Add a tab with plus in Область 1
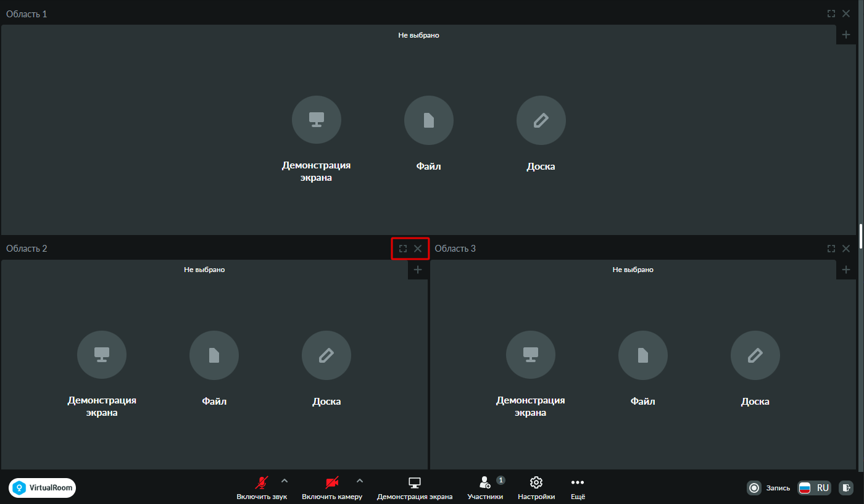The width and height of the screenshot is (864, 504). (x=846, y=35)
